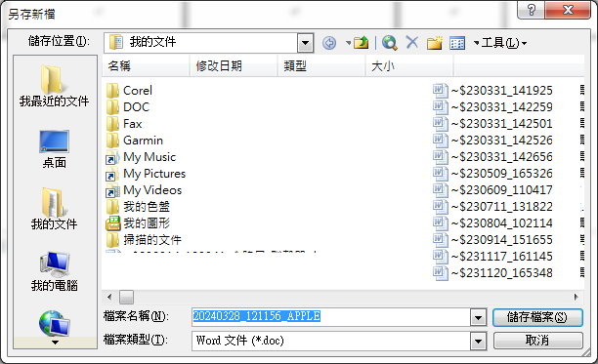Sort by 類型 column header

coord(321,66)
